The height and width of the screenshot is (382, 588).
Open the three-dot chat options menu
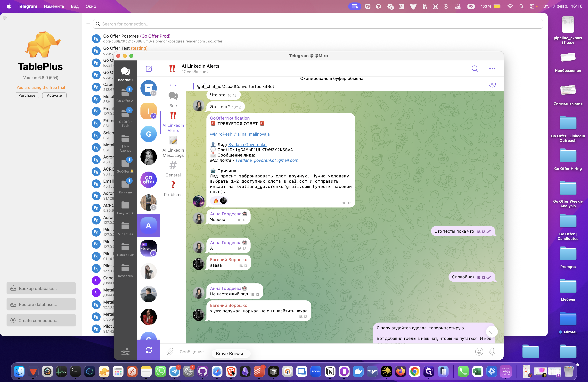tap(492, 68)
